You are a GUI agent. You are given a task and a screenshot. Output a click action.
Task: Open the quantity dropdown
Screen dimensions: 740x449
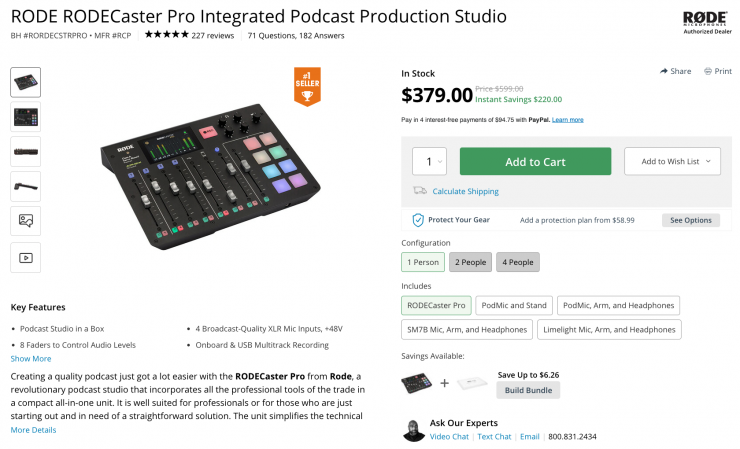(x=430, y=162)
